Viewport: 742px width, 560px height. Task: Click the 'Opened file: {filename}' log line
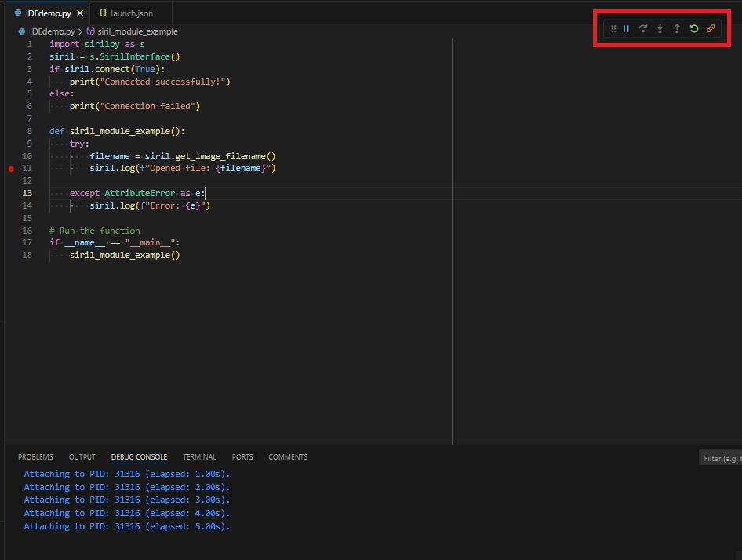tap(183, 168)
